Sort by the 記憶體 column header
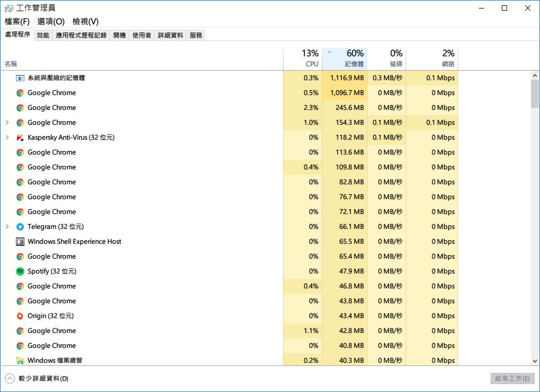Screen dimensions: 540x392 tap(345, 59)
